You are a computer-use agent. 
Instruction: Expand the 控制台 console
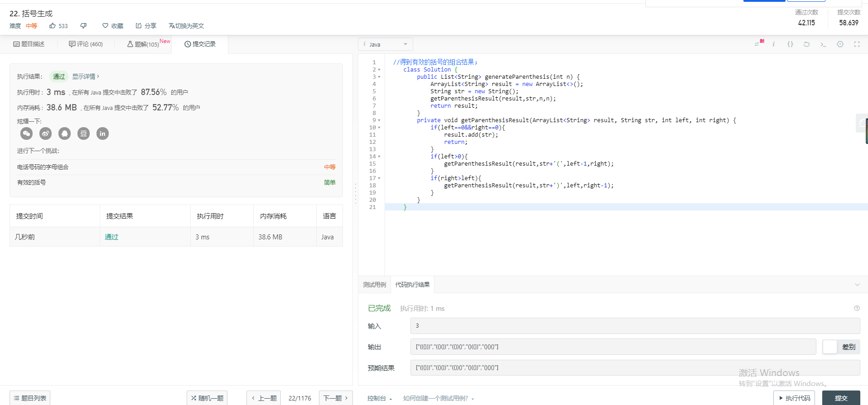pos(380,398)
